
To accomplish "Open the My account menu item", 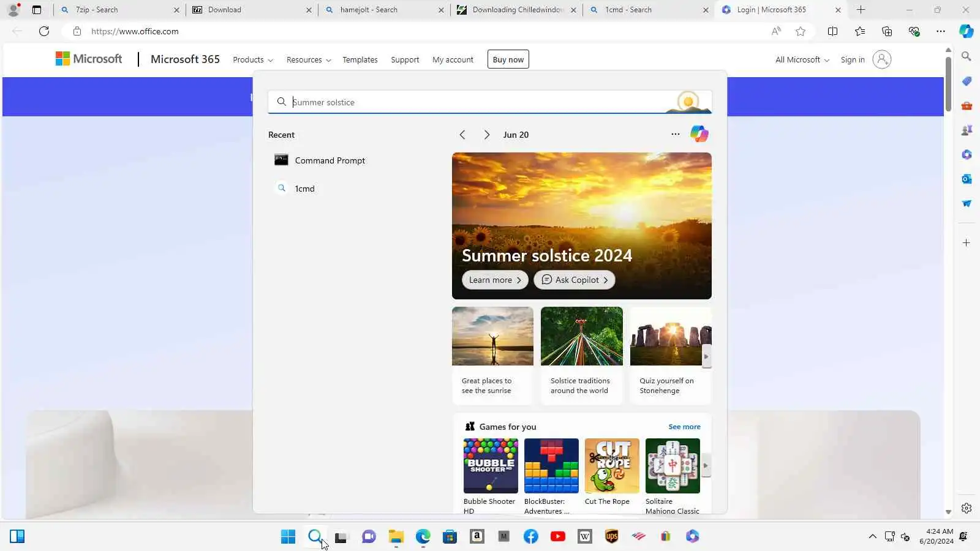I will (453, 60).
